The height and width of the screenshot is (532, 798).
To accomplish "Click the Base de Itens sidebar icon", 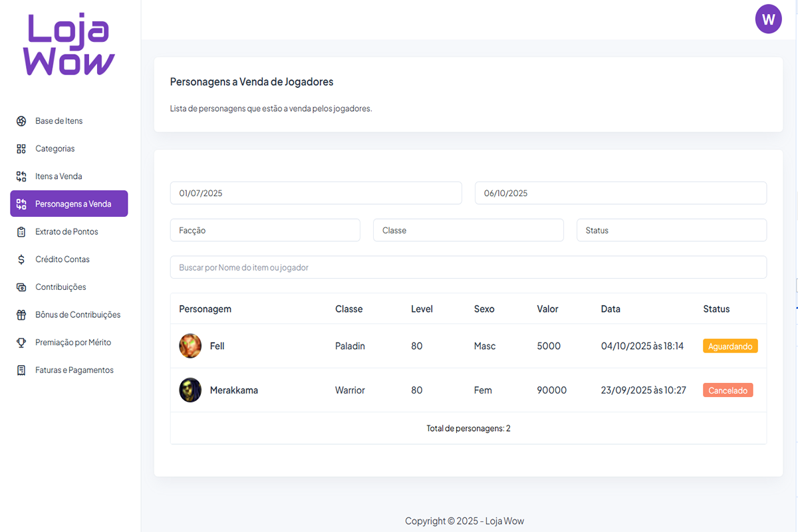I will click(21, 121).
